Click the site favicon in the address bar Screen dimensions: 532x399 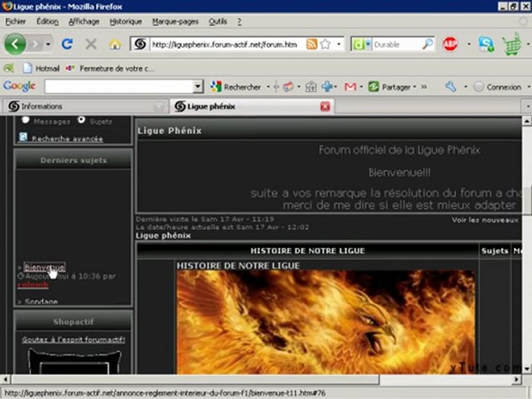(x=140, y=44)
